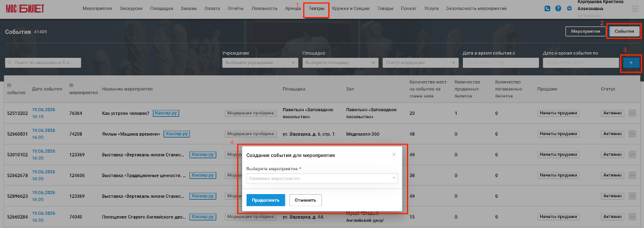
Task: Open the Название мероприятия dropdown in dialog
Action: (x=322, y=178)
